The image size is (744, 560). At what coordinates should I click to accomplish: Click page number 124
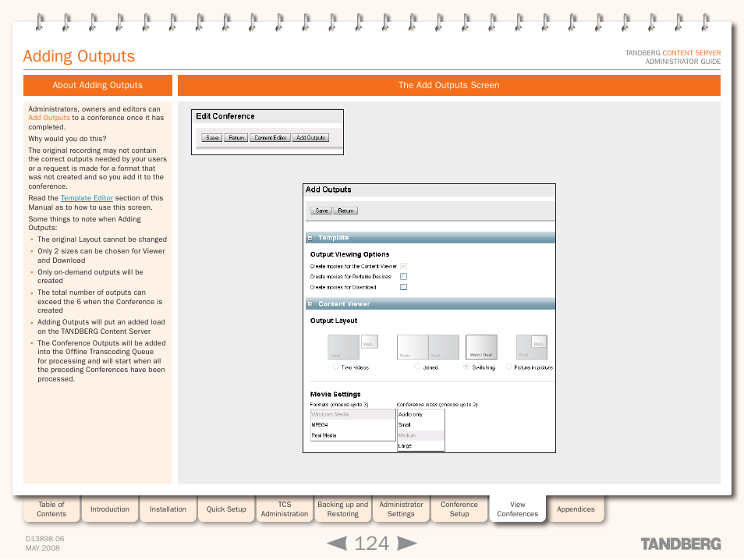tap(372, 543)
